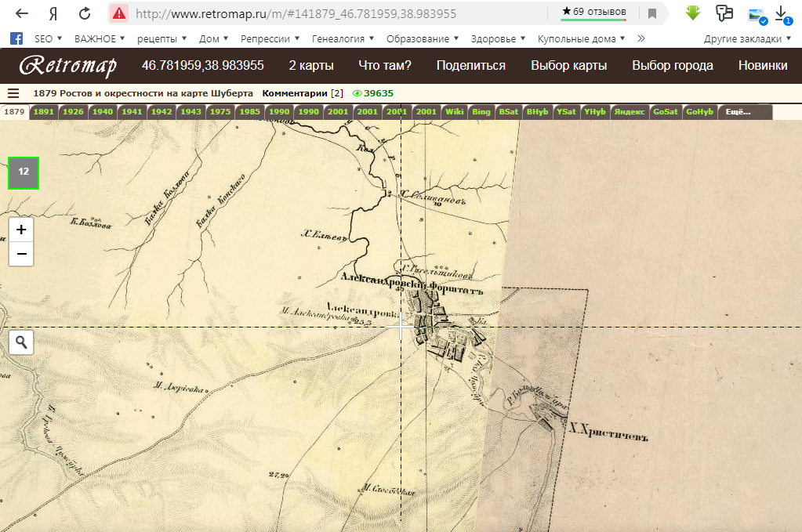Image resolution: width=802 pixels, height=532 pixels.
Task: Open the Yandex home button
Action: point(53,14)
